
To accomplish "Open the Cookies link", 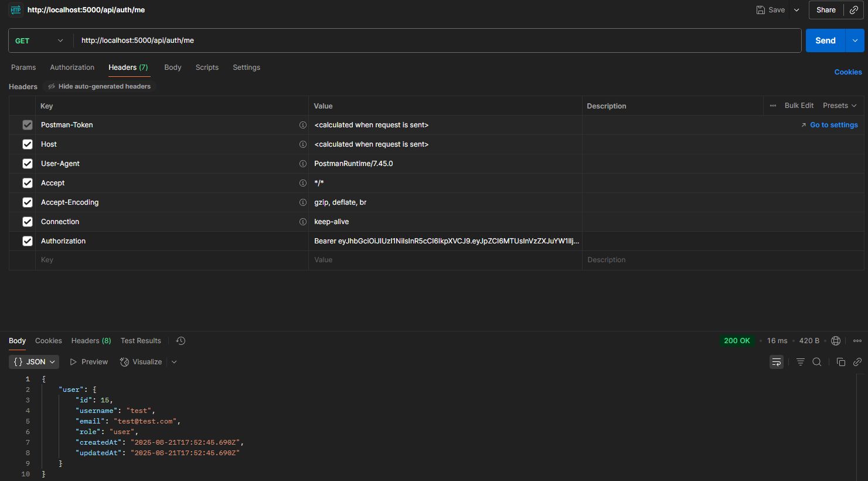I will 847,72.
